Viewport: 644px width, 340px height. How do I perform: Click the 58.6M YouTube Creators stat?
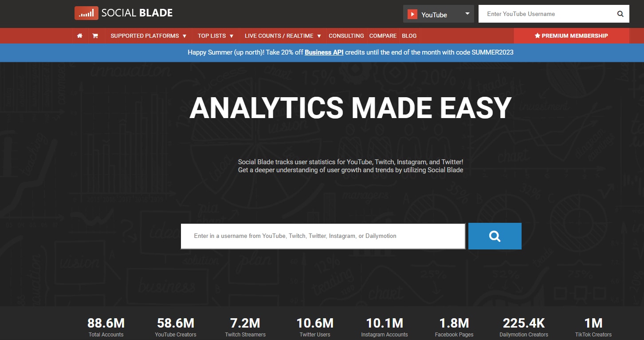176,327
